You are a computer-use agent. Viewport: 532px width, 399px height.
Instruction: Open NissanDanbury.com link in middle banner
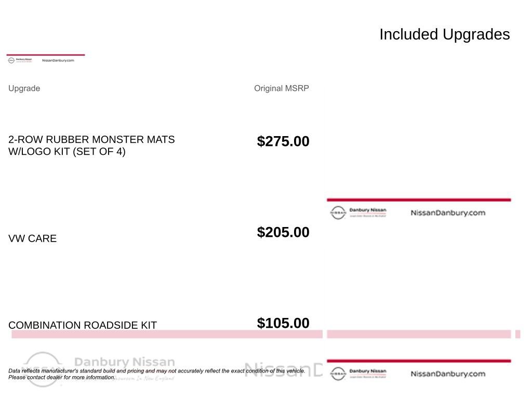pyautogui.click(x=448, y=212)
